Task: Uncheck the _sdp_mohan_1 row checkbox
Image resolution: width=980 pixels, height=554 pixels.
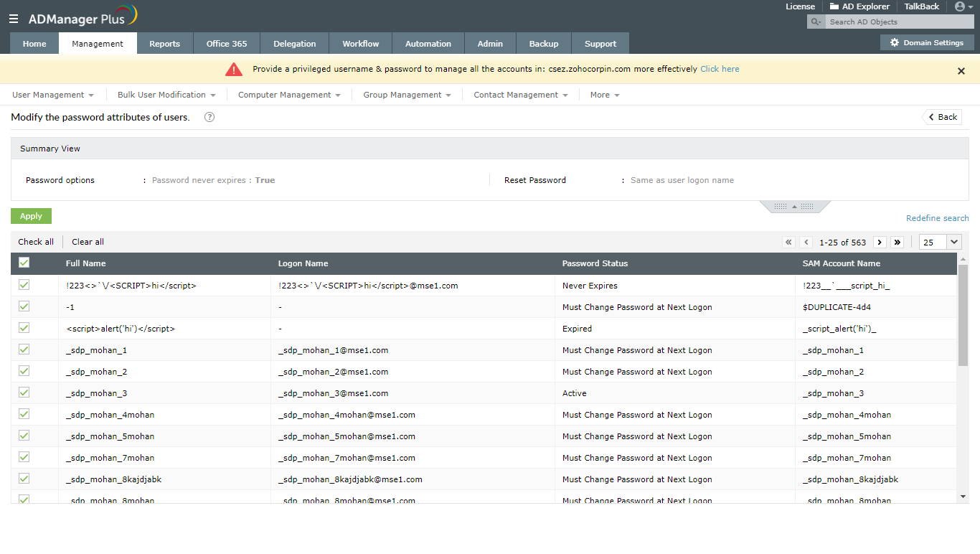Action: [24, 349]
